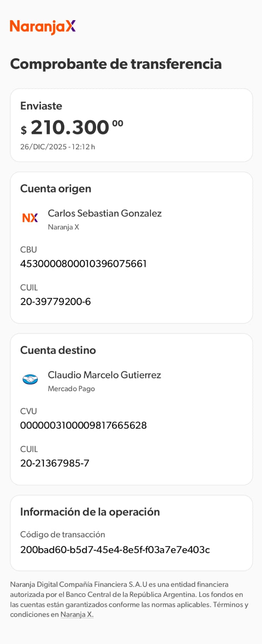Click the Mercado Pago handshake icon
The height and width of the screenshot is (644, 262).
[30, 379]
